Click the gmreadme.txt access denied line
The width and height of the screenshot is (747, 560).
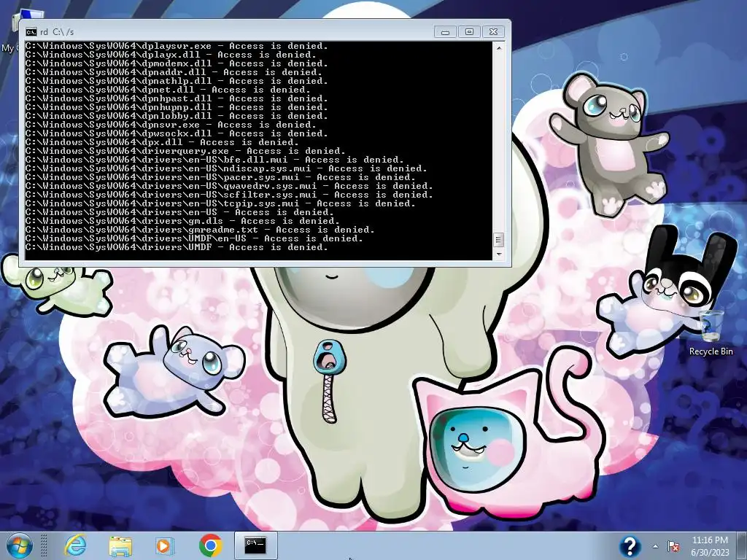(200, 230)
